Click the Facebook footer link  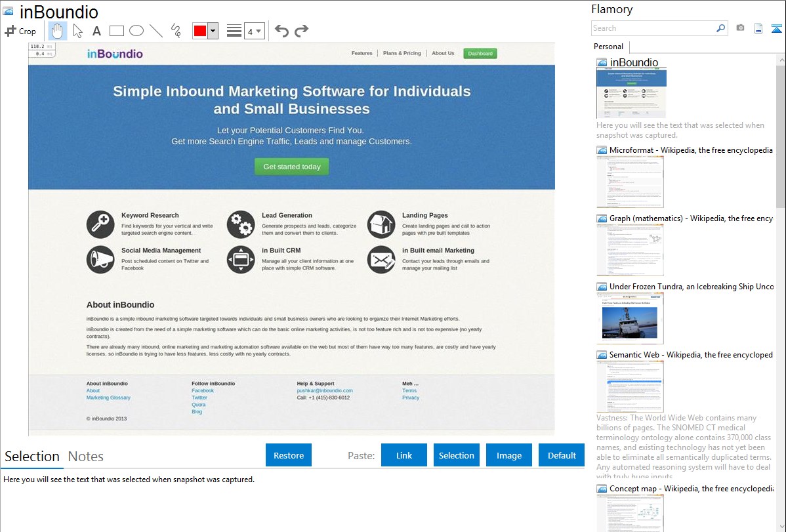click(203, 390)
